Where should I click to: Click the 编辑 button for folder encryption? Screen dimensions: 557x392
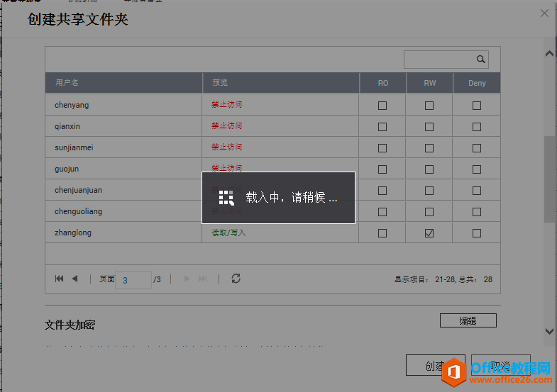468,320
